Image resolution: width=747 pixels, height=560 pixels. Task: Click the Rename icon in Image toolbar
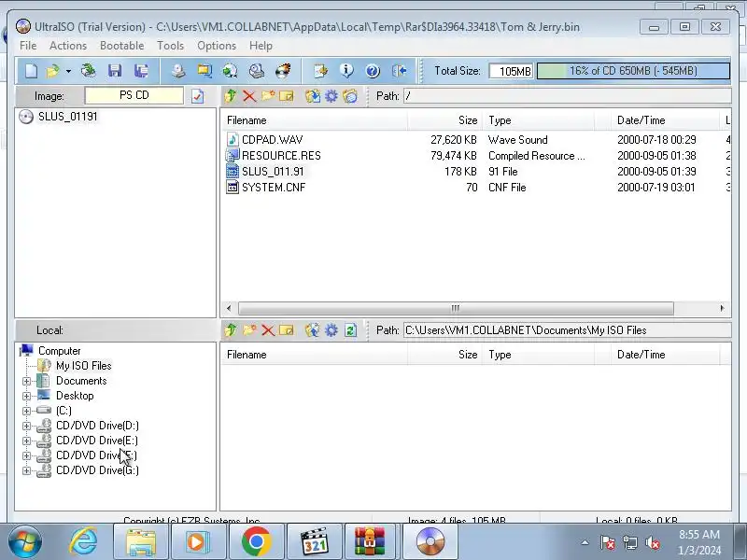(x=287, y=96)
